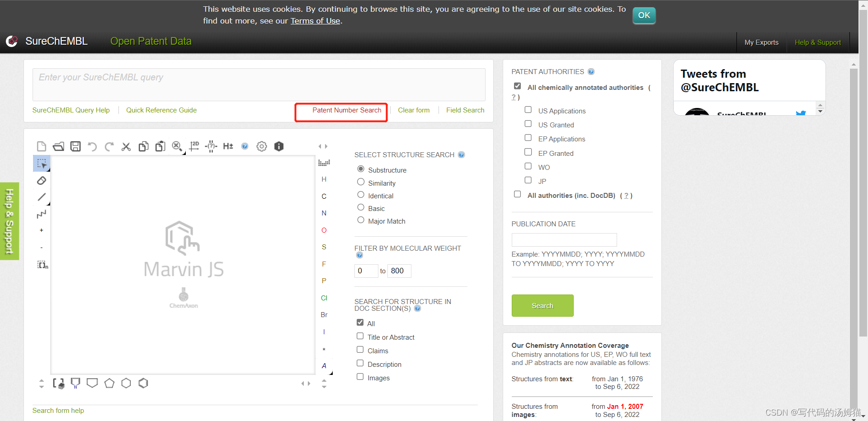This screenshot has height=421, width=868.
Task: Select Identical search radio button
Action: [x=361, y=195]
